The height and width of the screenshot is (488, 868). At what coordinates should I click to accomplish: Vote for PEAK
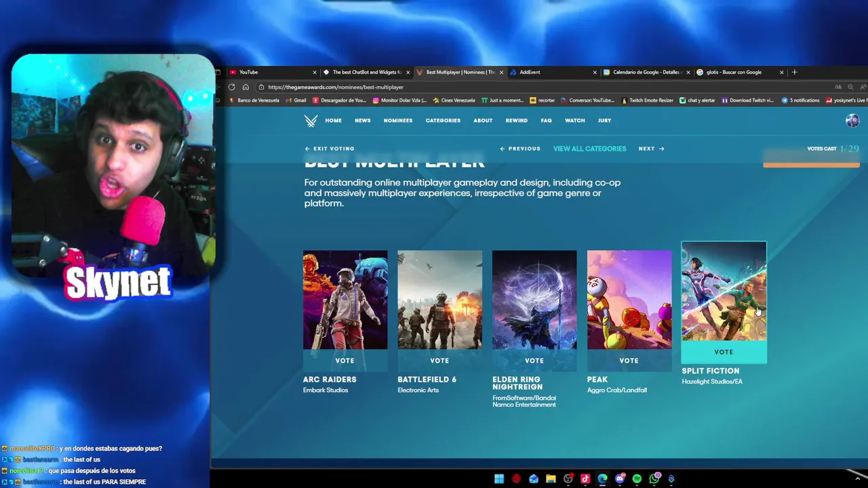pos(629,361)
